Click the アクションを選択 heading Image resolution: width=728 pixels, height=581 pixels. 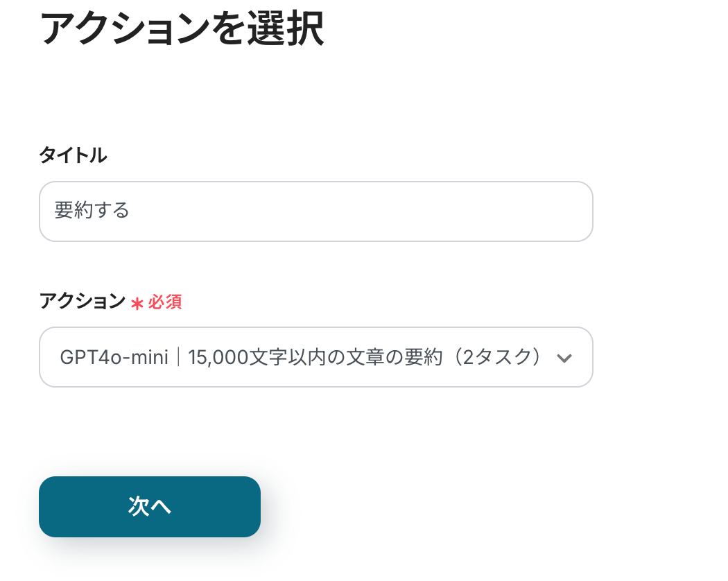point(182,29)
